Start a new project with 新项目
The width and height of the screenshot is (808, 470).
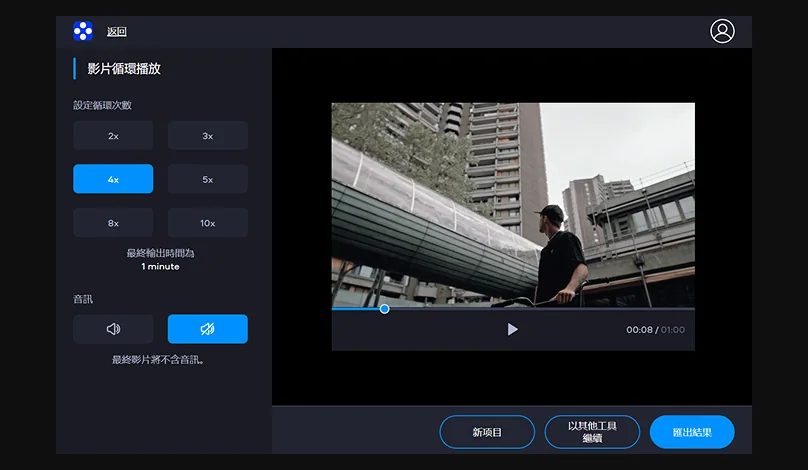pos(487,432)
